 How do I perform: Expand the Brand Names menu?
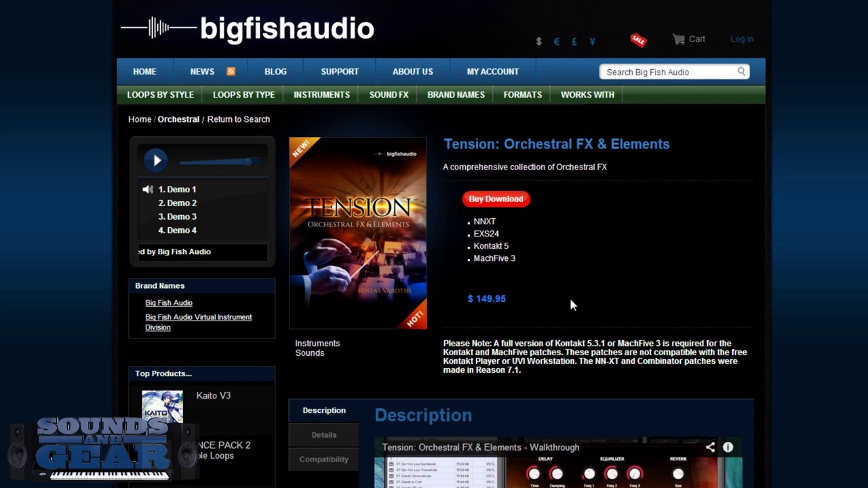pyautogui.click(x=456, y=94)
